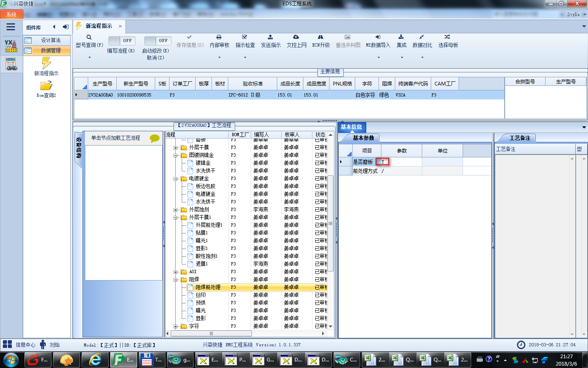This screenshot has height=368, width=588.
Task: Click the yellow speech bubble icon
Action: 155,138
